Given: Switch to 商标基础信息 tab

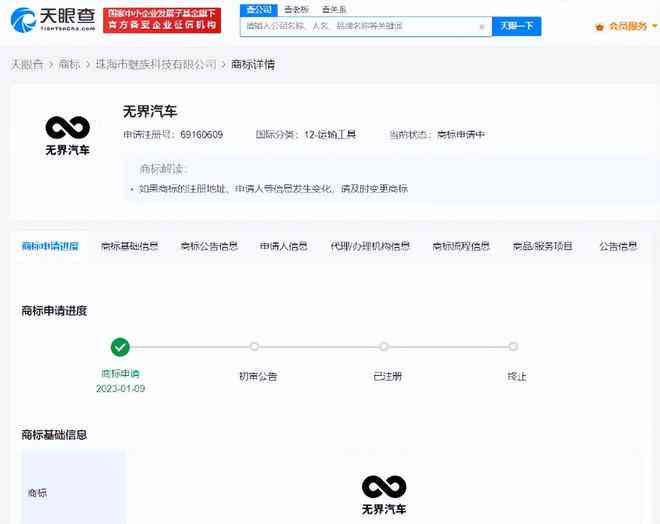Looking at the screenshot, I should pyautogui.click(x=130, y=246).
